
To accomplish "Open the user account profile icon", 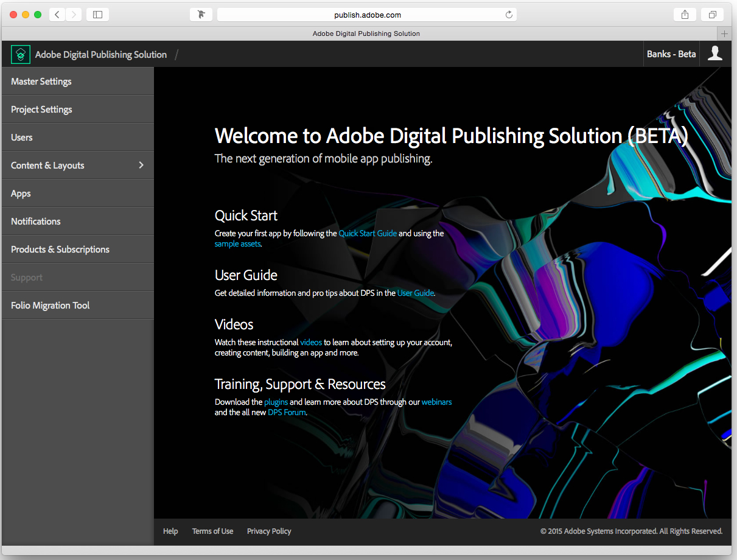I will coord(715,54).
